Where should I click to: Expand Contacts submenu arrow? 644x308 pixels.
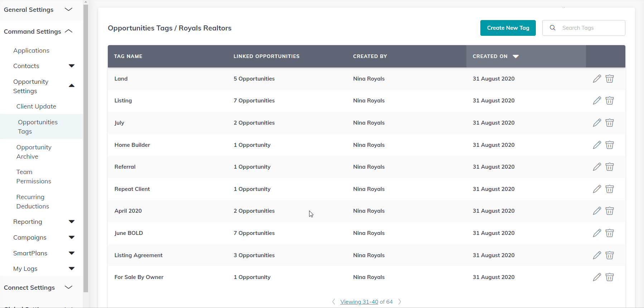pyautogui.click(x=72, y=66)
